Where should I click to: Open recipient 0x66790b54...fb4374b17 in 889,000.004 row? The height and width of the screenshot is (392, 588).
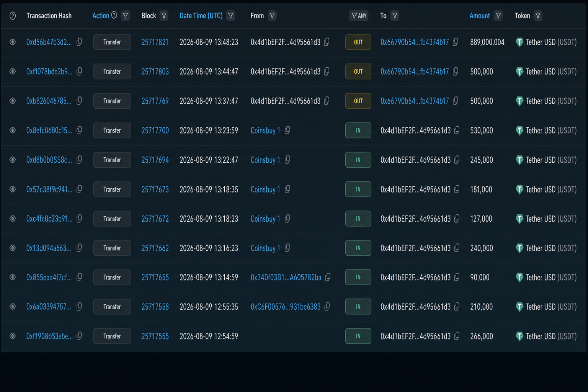point(415,42)
